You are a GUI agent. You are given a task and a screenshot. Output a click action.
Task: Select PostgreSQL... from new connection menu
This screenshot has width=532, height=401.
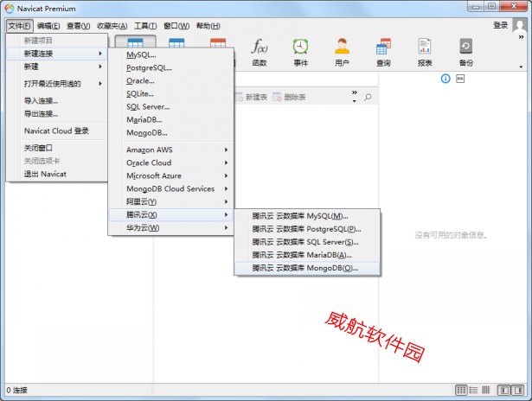click(x=149, y=67)
